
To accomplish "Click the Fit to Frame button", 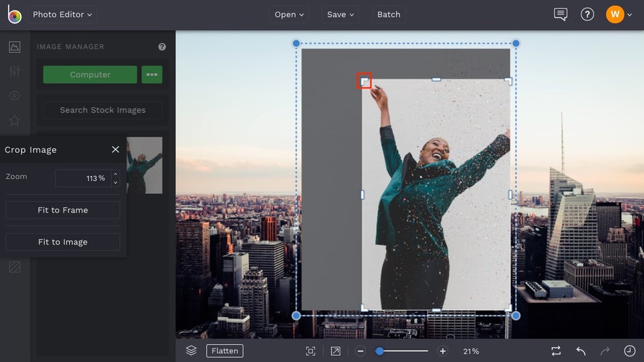I will coord(63,210).
